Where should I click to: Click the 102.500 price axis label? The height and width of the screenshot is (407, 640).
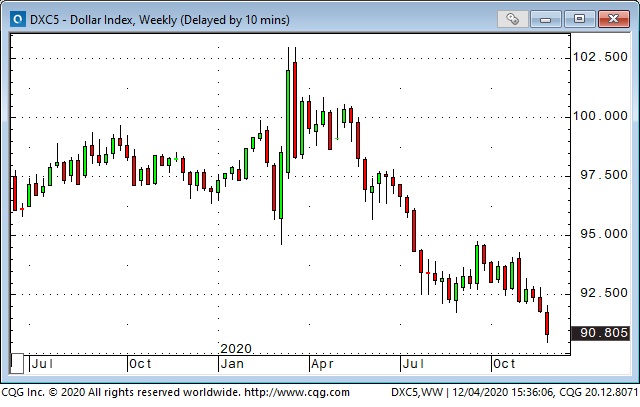600,57
